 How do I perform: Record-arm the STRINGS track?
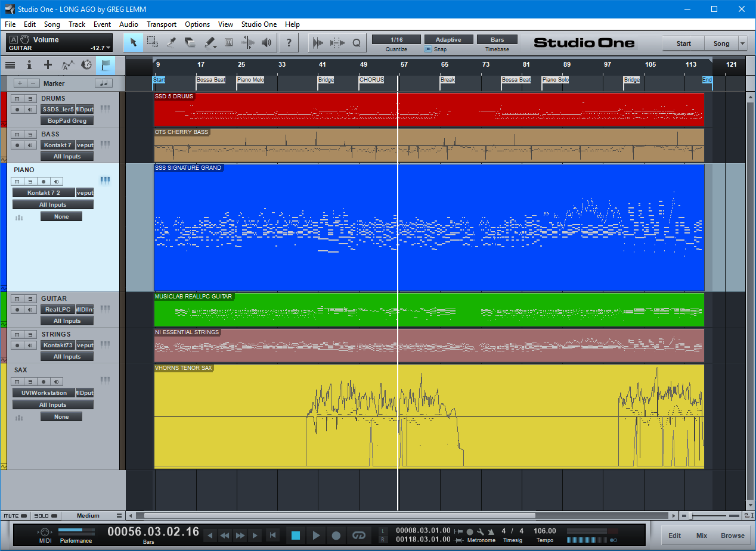click(x=17, y=345)
